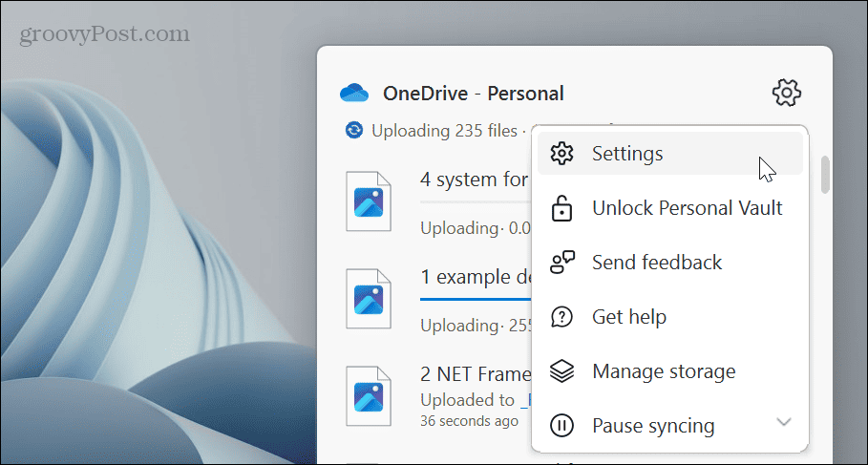Choose Unlock Personal Vault from menu

(x=687, y=208)
